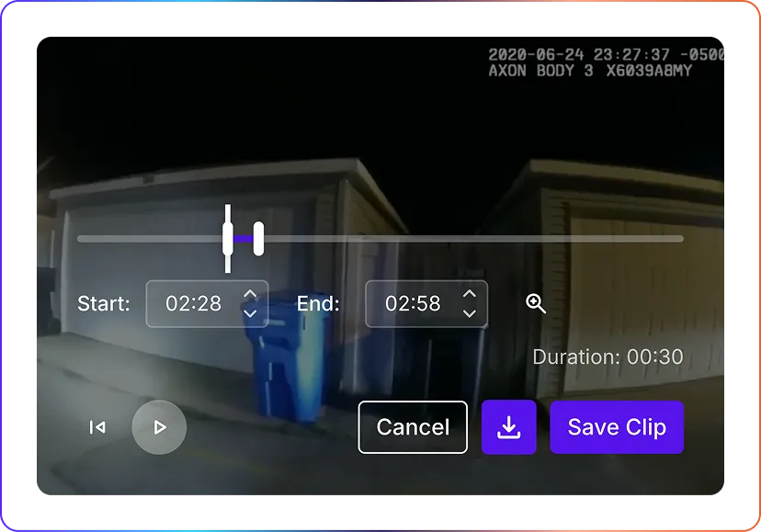Zoom the timeline with magnifier icon
Image resolution: width=761 pixels, height=532 pixels.
[536, 303]
